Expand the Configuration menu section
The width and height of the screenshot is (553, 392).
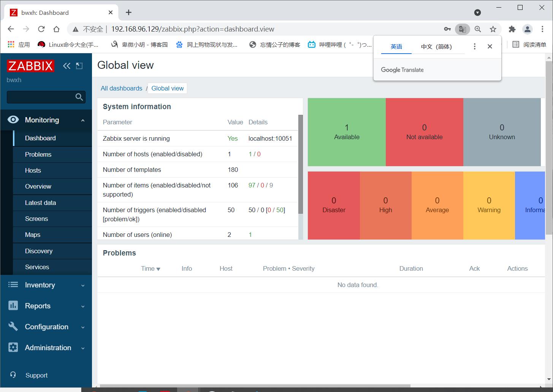(x=83, y=327)
